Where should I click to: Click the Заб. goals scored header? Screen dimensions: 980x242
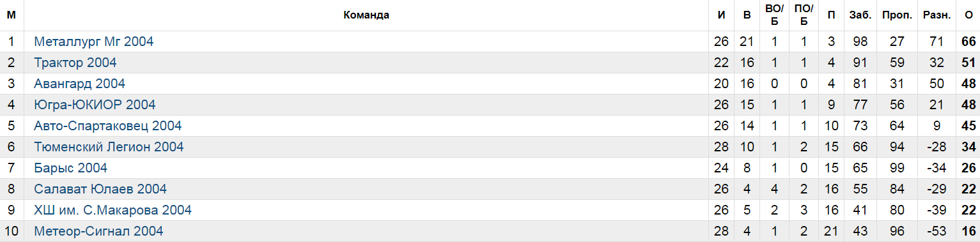click(x=860, y=15)
